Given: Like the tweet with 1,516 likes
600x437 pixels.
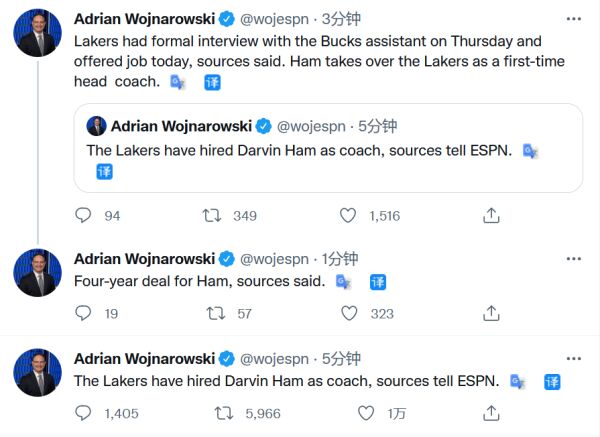Looking at the screenshot, I should pos(348,215).
